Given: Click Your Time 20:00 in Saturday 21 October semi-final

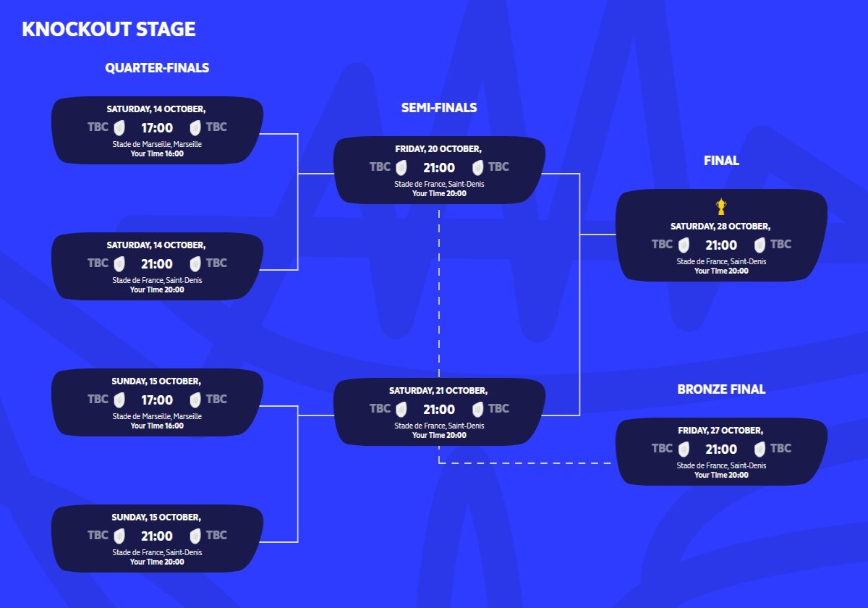Looking at the screenshot, I should pyautogui.click(x=439, y=435).
